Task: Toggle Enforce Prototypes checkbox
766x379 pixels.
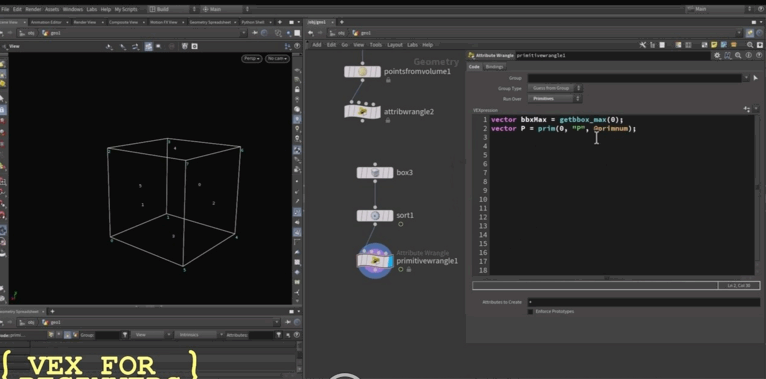Action: pos(531,312)
